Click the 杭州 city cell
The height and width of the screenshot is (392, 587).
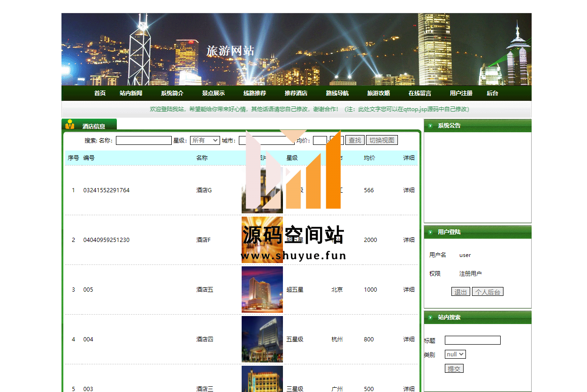click(337, 339)
